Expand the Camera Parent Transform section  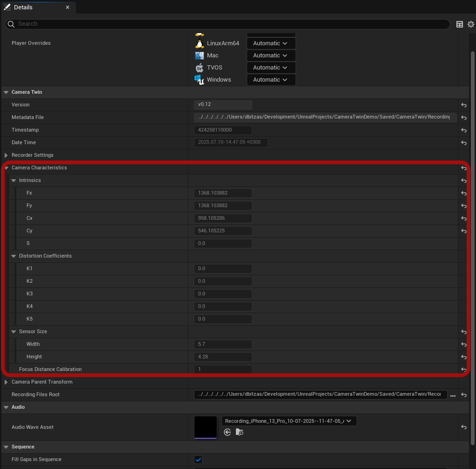[x=6, y=382]
